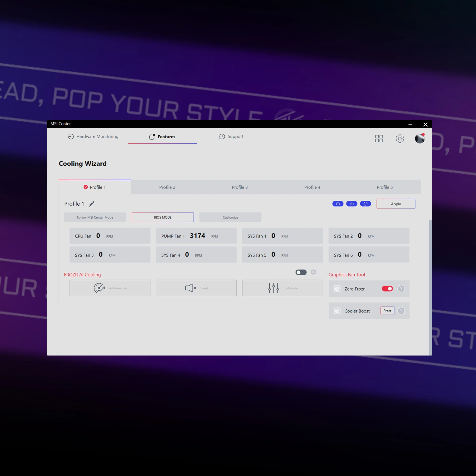The width and height of the screenshot is (476, 476).
Task: Close the MSI Center window
Action: click(426, 124)
